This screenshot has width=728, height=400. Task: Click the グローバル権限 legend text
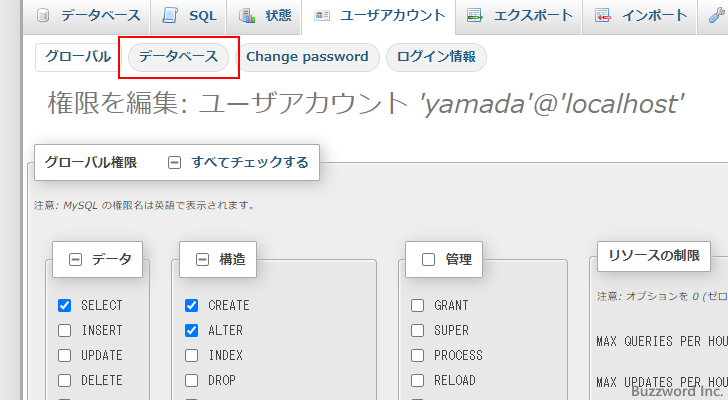91,162
